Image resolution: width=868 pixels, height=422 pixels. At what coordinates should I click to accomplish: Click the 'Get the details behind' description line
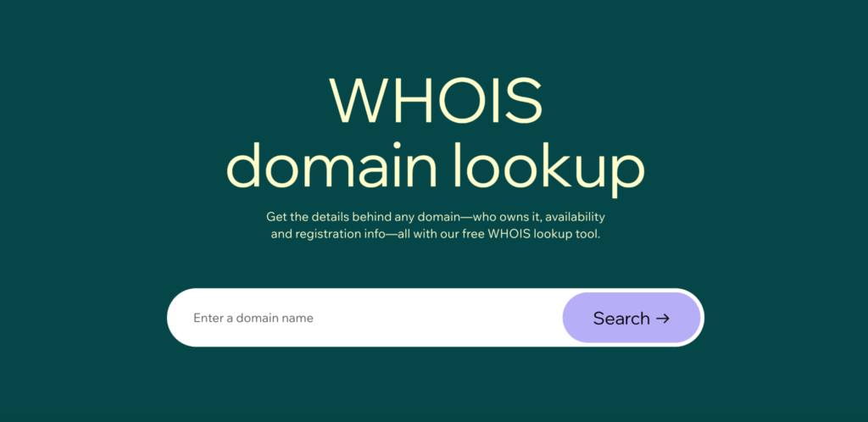tap(435, 217)
